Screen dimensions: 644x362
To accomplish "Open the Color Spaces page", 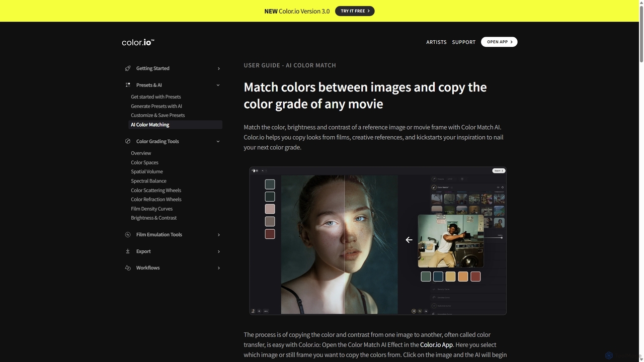I will (x=144, y=162).
